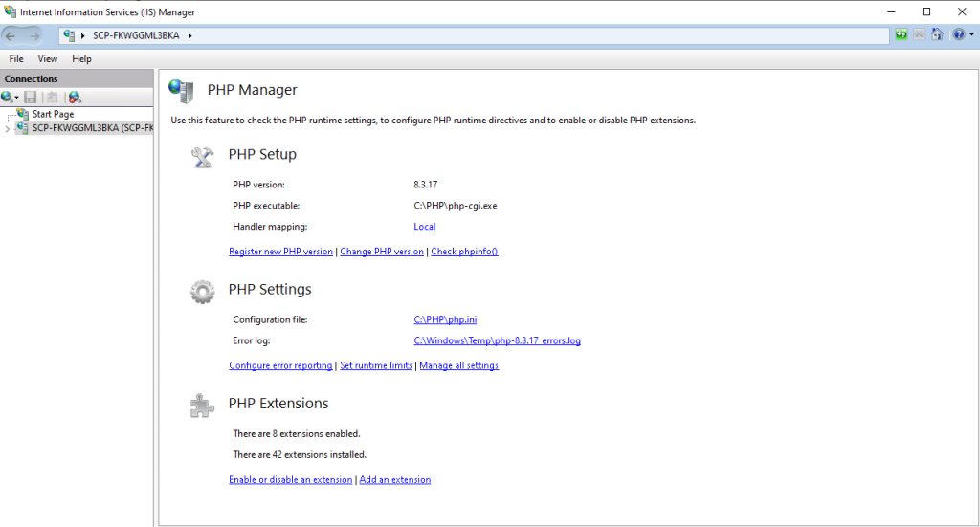Viewport: 980px width, 527px height.
Task: Select the Start Page tree item
Action: tap(54, 114)
